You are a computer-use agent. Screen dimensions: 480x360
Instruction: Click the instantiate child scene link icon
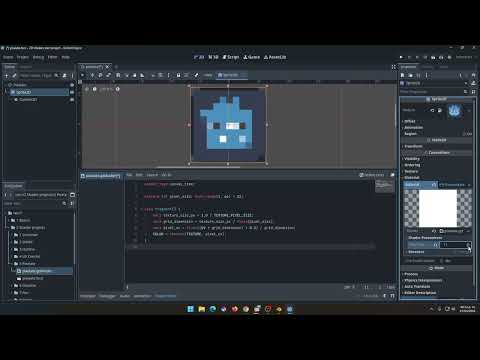[x=14, y=76]
